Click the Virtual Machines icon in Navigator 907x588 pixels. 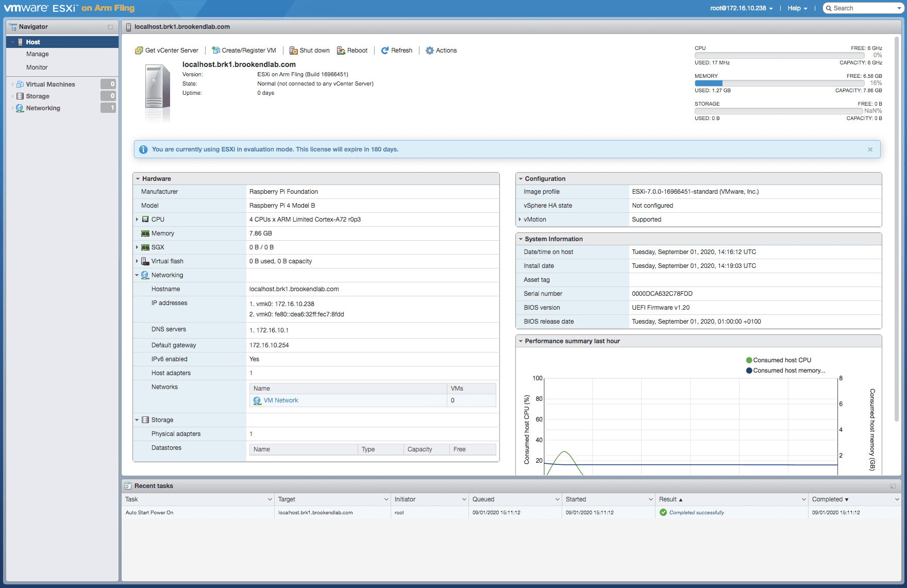point(20,85)
